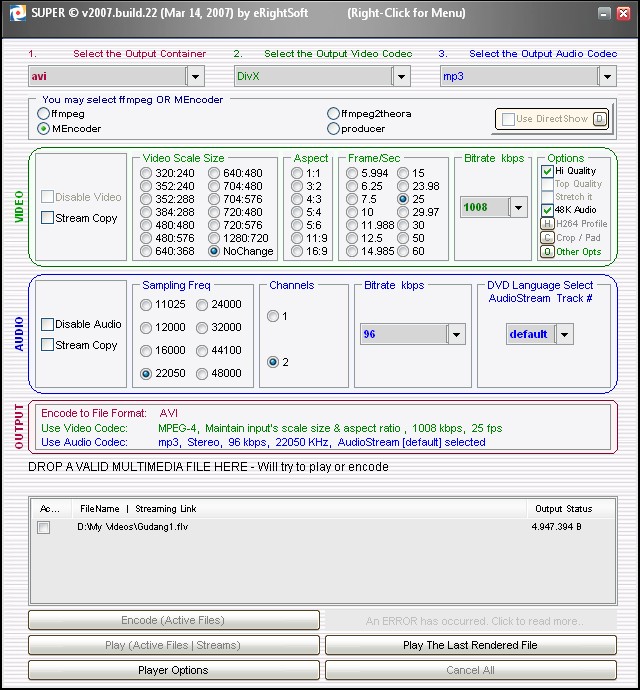Open the Output Video Codec dropdown showing DivX
640x690 pixels.
coord(401,76)
